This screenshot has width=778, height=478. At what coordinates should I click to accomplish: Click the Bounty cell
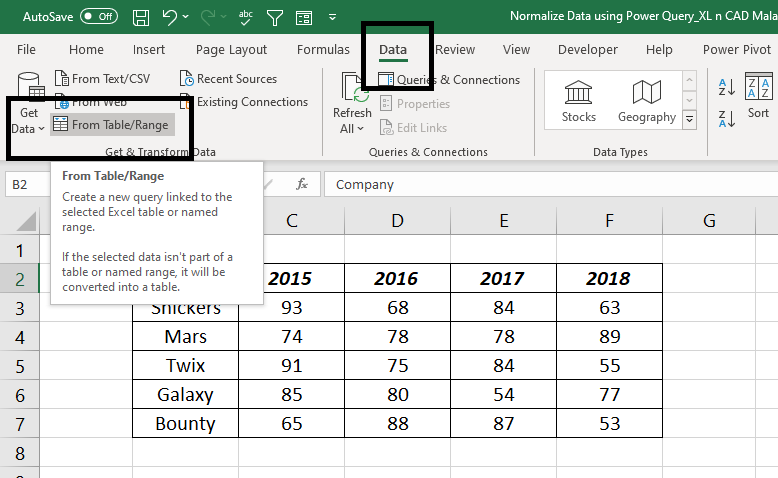[x=186, y=423]
